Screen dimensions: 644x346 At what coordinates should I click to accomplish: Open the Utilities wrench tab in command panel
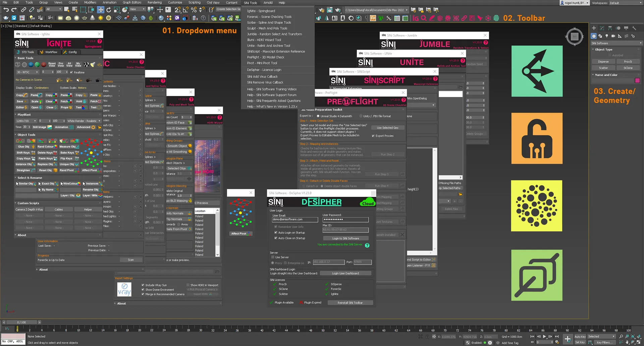click(x=634, y=28)
